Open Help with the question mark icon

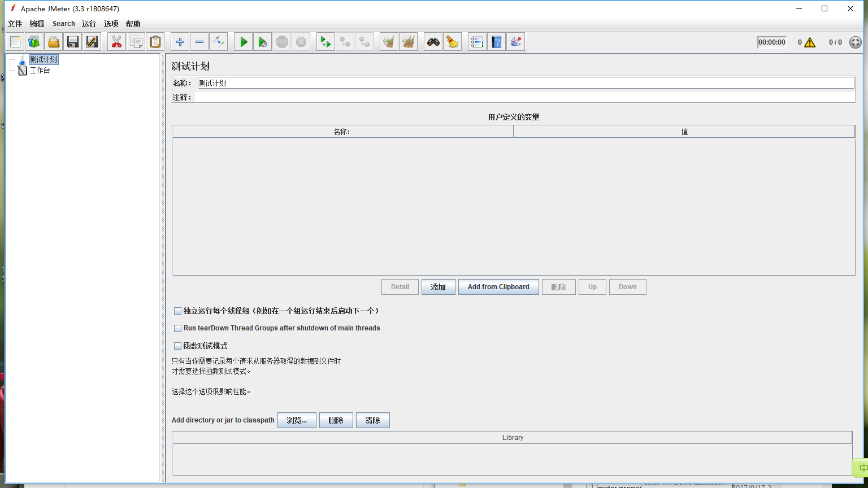(497, 42)
